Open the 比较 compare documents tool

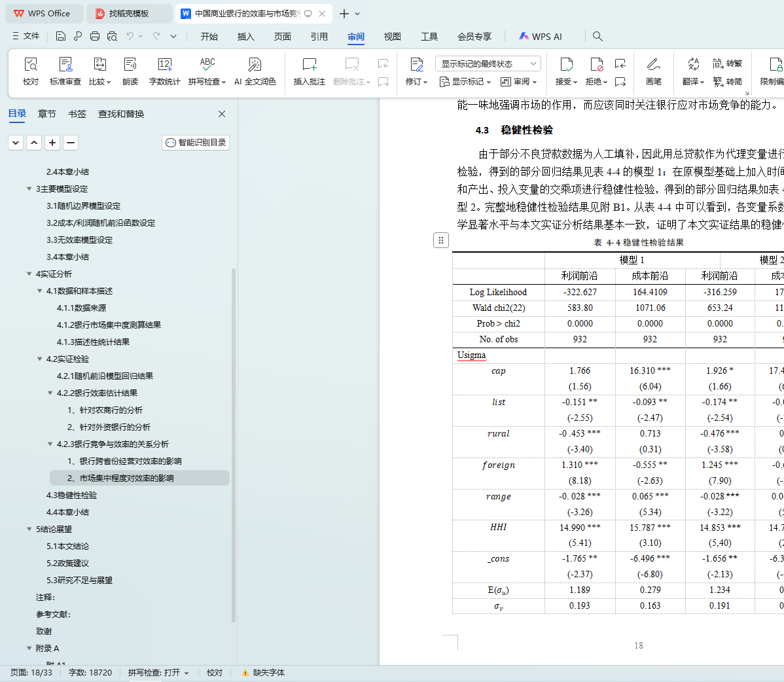[x=99, y=71]
